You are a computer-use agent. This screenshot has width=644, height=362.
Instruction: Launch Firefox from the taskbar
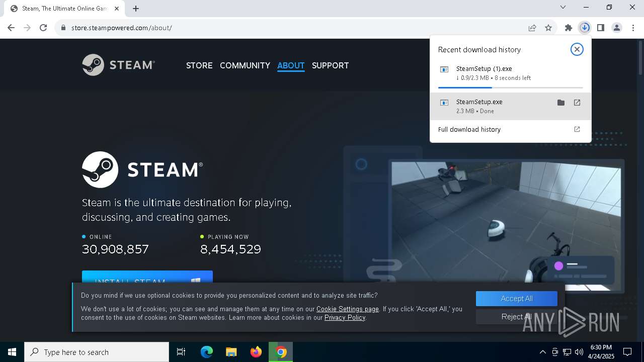point(256,352)
